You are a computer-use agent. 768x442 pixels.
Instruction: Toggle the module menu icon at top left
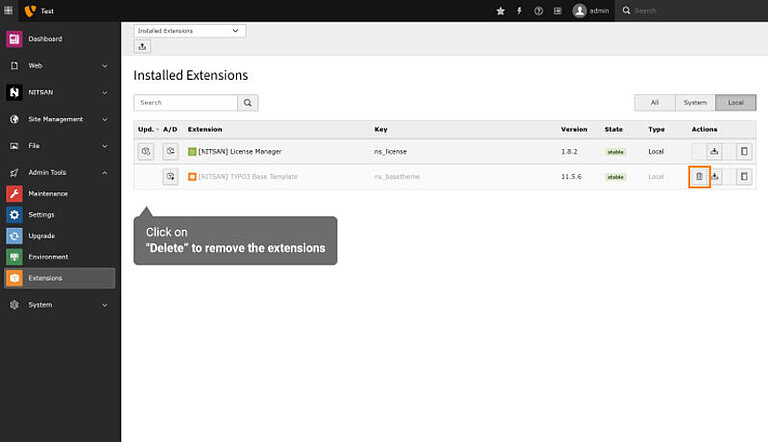[9, 10]
